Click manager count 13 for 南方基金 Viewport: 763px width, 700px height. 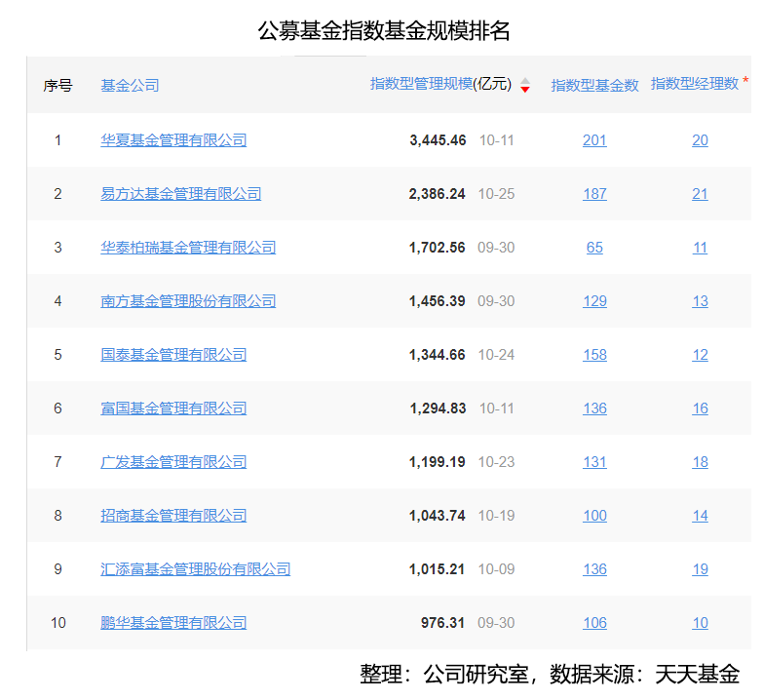point(700,301)
